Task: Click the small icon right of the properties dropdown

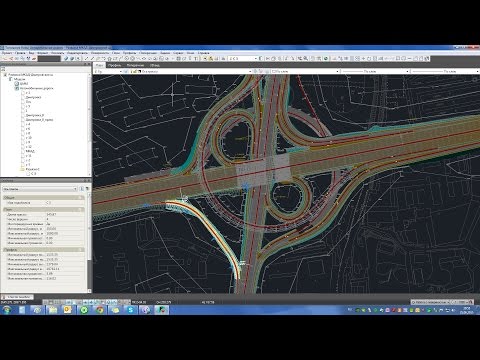Action: (x=82, y=189)
